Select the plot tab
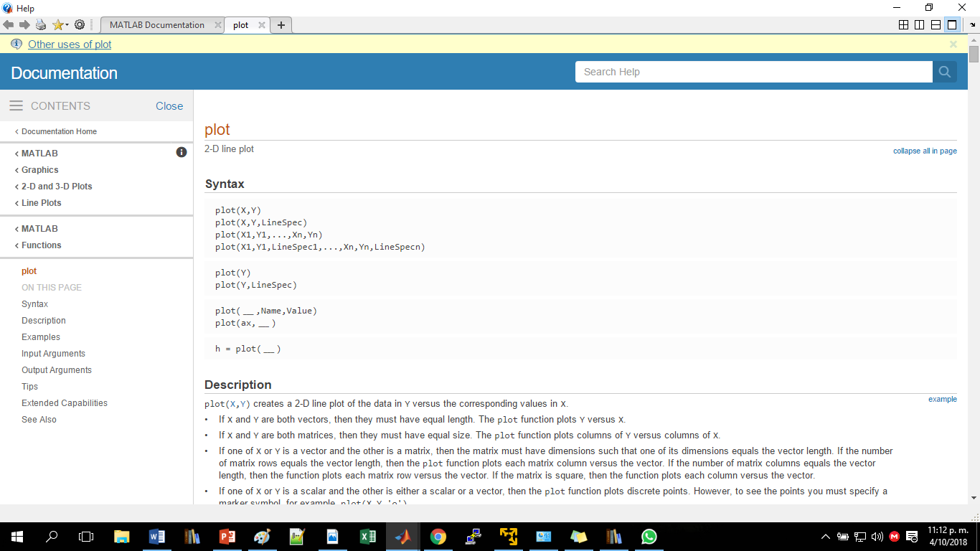This screenshot has width=980, height=551. click(241, 25)
